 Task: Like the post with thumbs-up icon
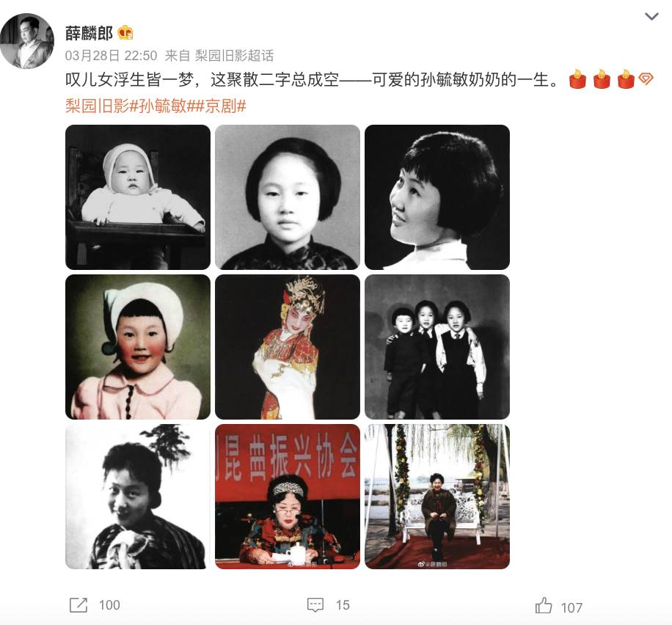click(544, 605)
